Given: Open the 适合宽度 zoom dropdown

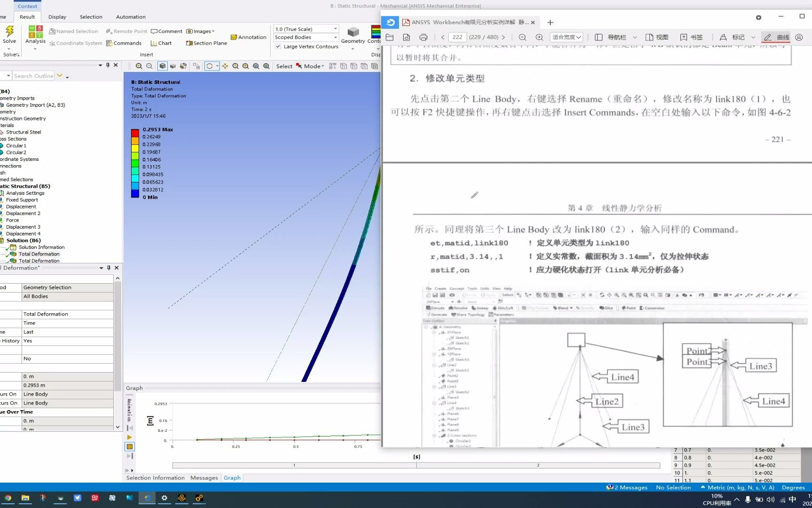Looking at the screenshot, I should (567, 37).
